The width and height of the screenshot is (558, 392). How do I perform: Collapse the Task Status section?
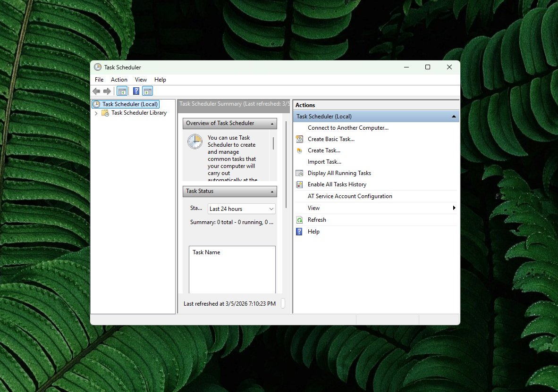[272, 192]
